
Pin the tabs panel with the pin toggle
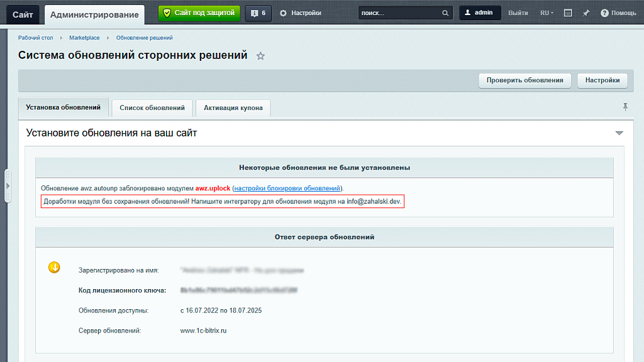coord(625,107)
